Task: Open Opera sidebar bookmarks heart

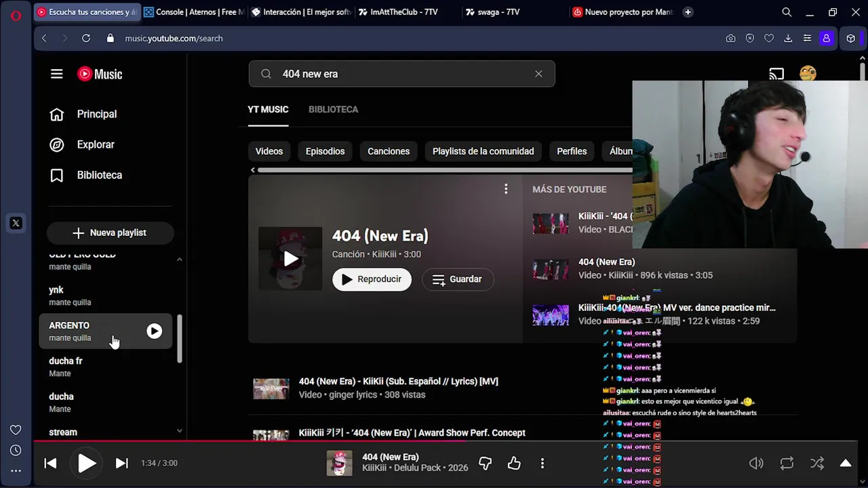Action: 16,430
